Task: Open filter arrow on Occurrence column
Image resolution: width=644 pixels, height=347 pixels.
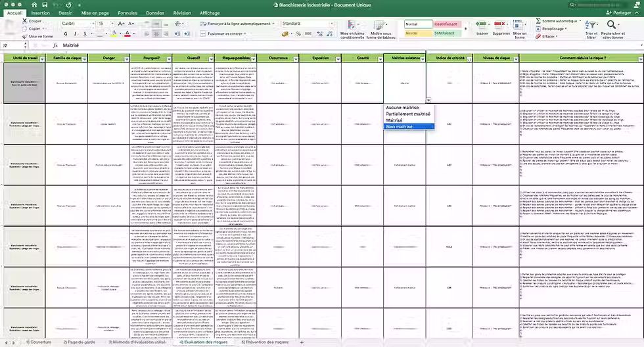Action: (x=295, y=59)
